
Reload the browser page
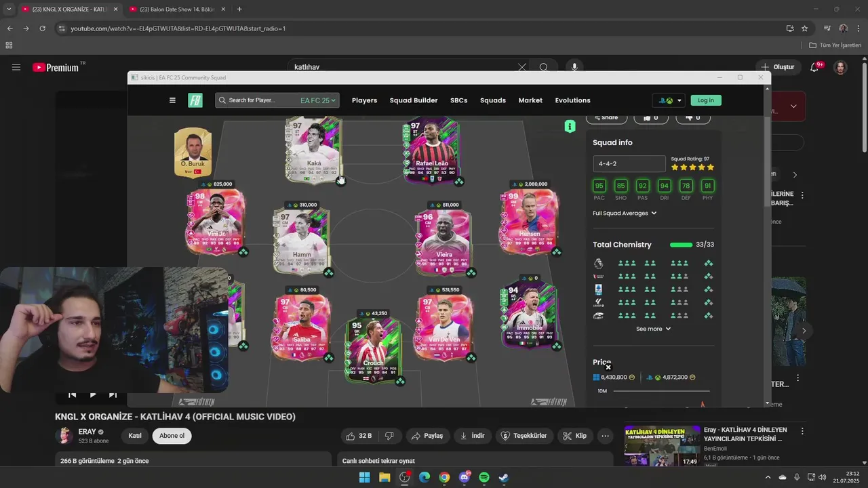[42, 28]
